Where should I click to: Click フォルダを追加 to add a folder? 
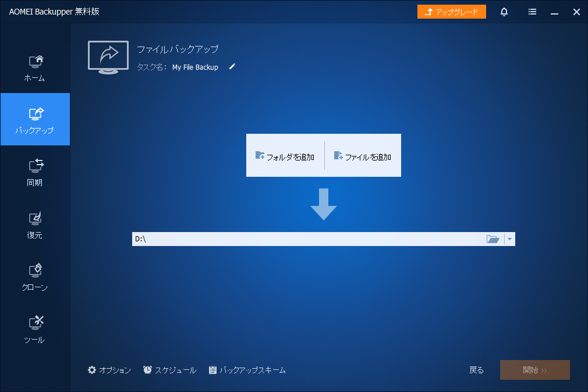285,155
